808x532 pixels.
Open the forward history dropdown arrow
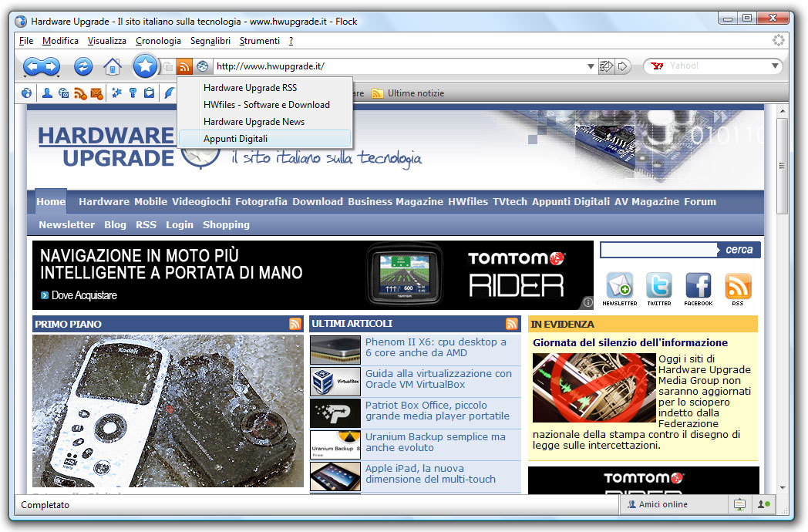(58, 77)
